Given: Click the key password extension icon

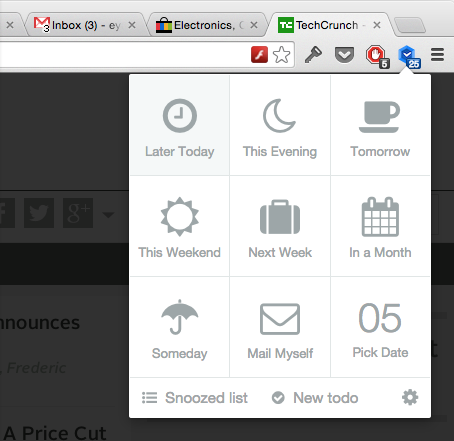Looking at the screenshot, I should click(313, 55).
